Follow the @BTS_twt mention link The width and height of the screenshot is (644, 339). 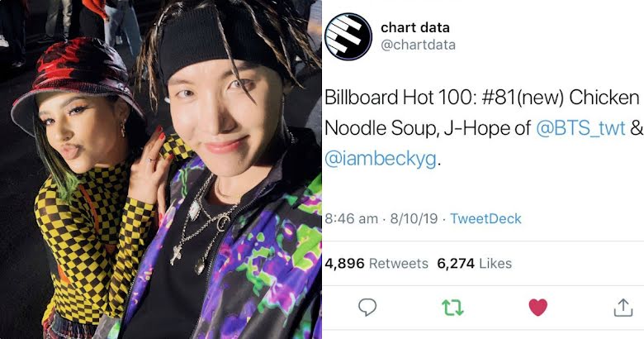click(580, 128)
